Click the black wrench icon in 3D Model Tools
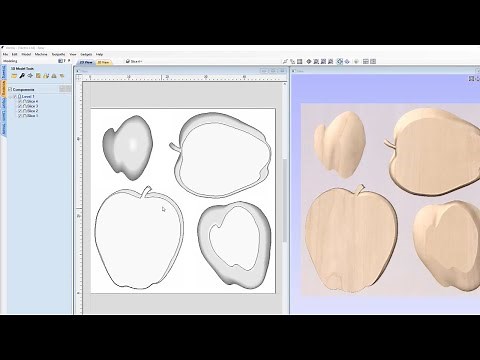This screenshot has height=360, width=480. pyautogui.click(x=22, y=76)
